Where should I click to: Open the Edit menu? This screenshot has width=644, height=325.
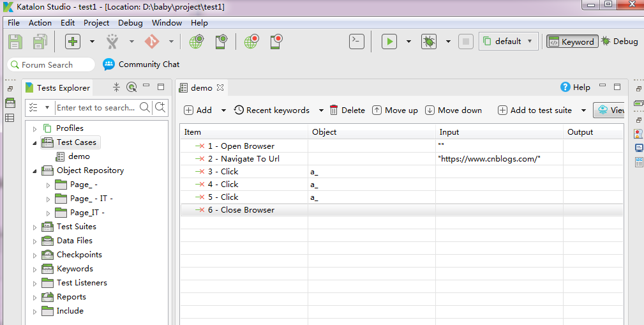coord(68,23)
